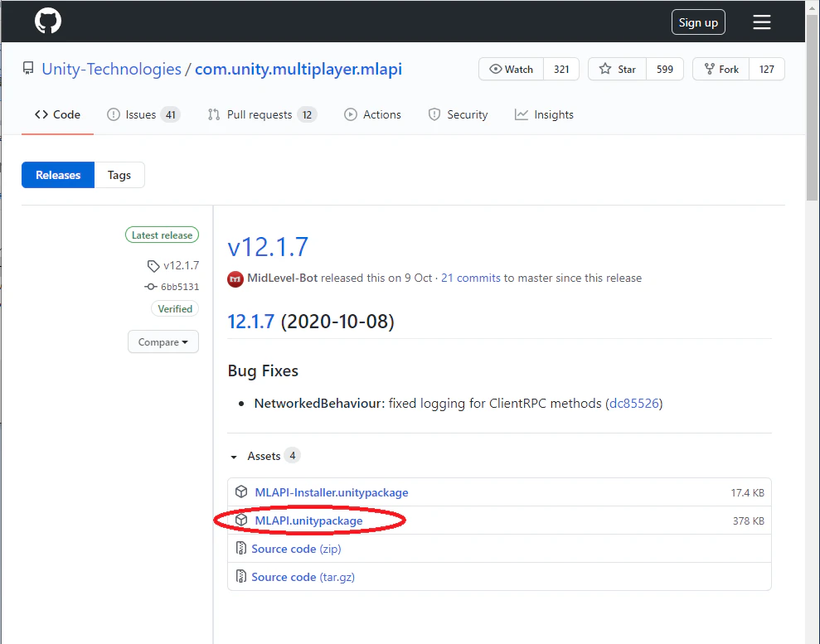Open the Issues tab
The height and width of the screenshot is (644, 820).
[x=143, y=114]
